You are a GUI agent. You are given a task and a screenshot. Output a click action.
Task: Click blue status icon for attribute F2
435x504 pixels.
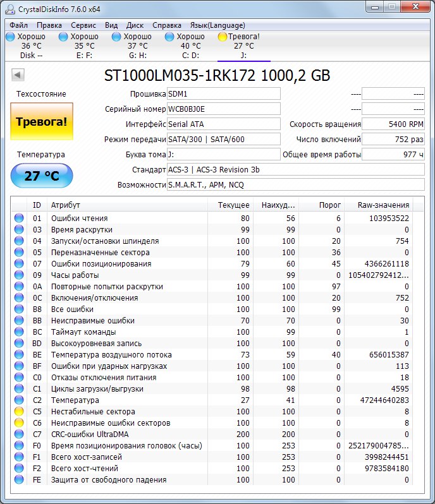19,469
